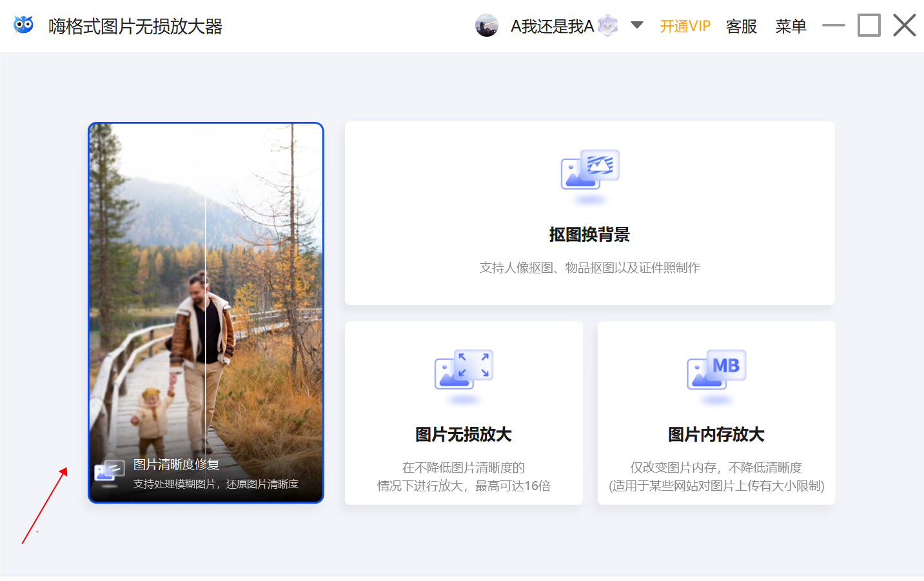Click the 图片内存放大 MB icon

pyautogui.click(x=716, y=370)
